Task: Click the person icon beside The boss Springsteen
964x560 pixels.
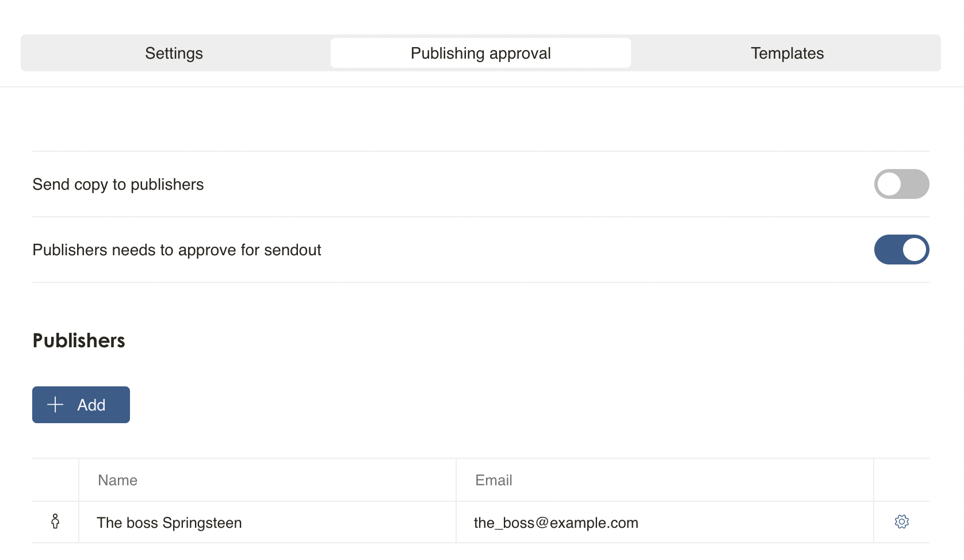Action: (x=55, y=521)
